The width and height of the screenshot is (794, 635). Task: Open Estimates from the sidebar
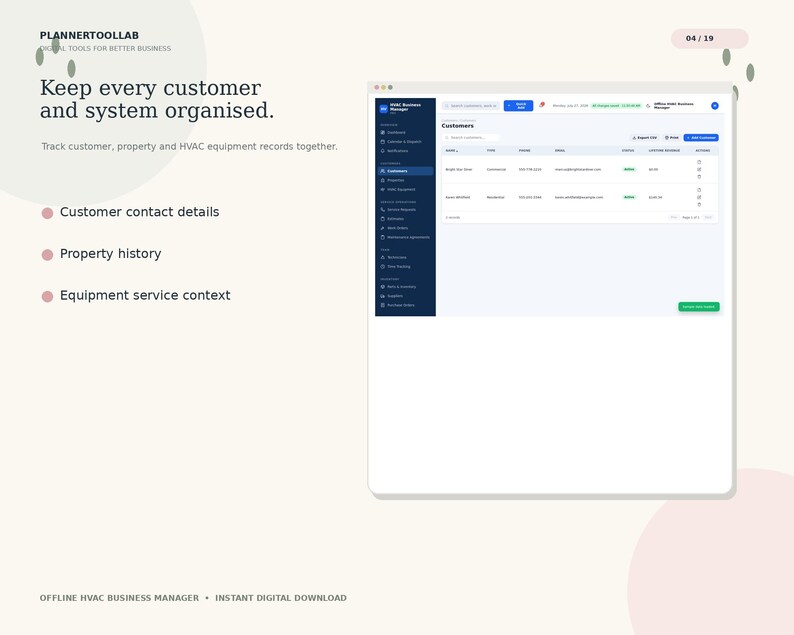pyautogui.click(x=405, y=219)
